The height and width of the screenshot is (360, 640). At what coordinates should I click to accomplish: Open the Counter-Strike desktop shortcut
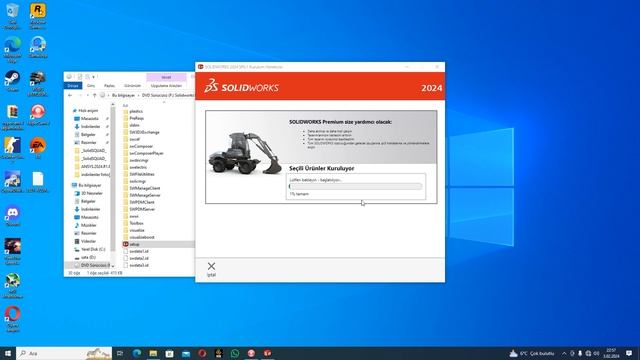point(13,150)
